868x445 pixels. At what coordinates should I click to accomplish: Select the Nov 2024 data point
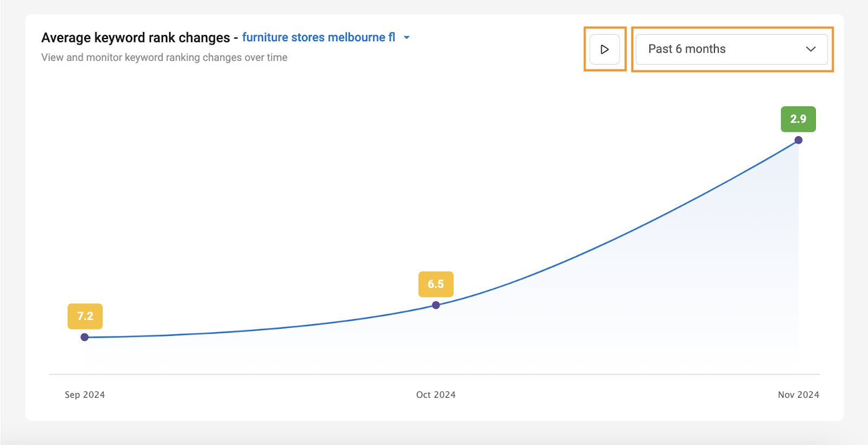point(799,140)
